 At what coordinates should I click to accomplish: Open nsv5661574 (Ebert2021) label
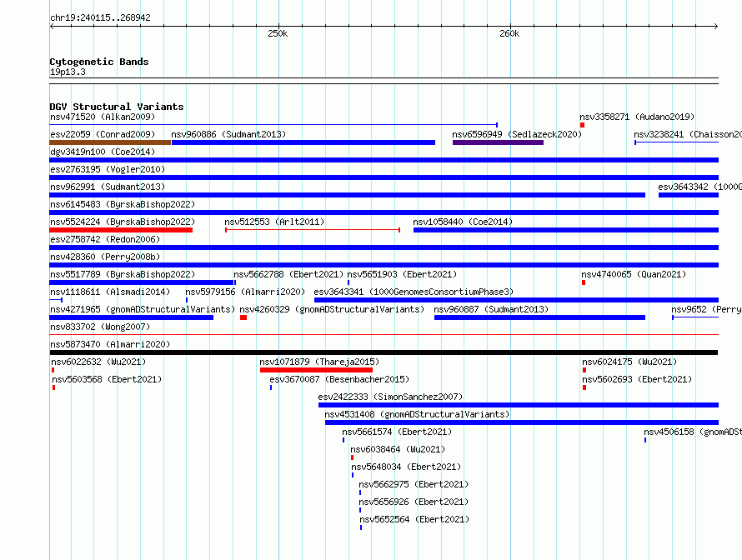click(x=397, y=432)
